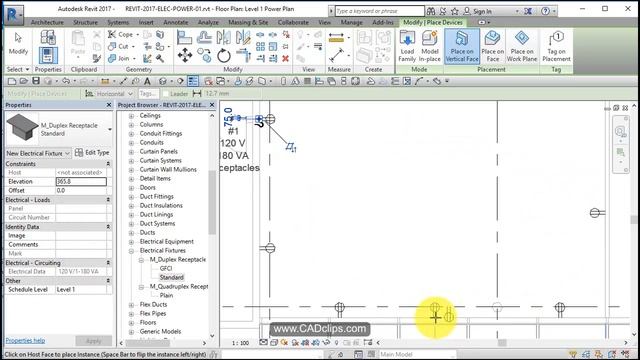The height and width of the screenshot is (360, 640).
Task: Open the Systems ribbon tab
Action: (118, 22)
